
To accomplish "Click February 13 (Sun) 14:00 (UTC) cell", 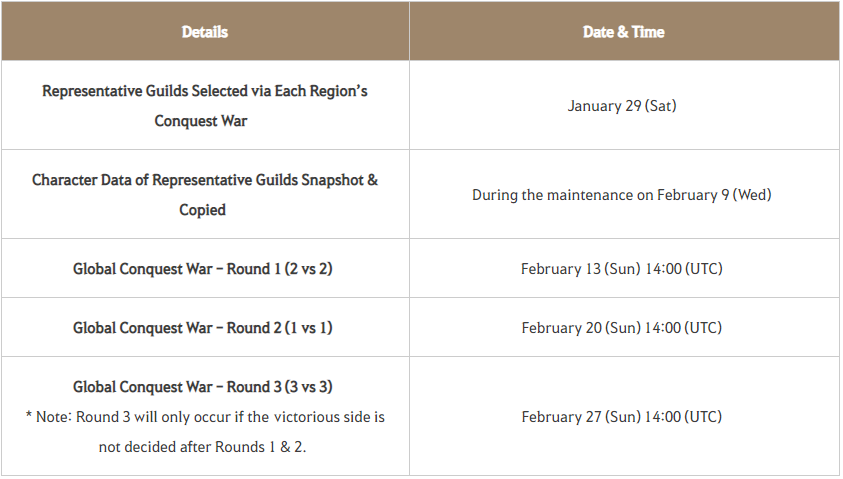I will (x=624, y=268).
